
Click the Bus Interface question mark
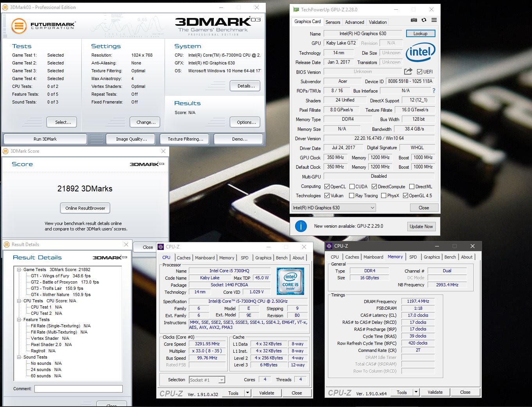pos(433,91)
